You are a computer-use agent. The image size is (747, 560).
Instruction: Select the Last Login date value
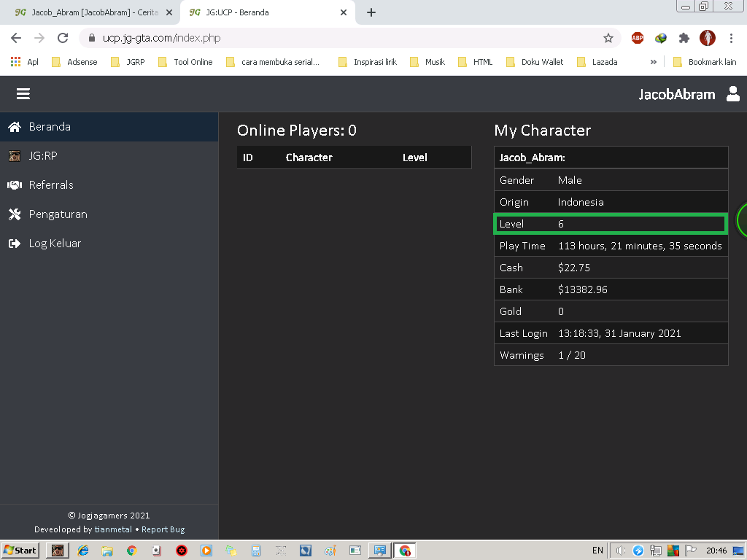(x=619, y=333)
